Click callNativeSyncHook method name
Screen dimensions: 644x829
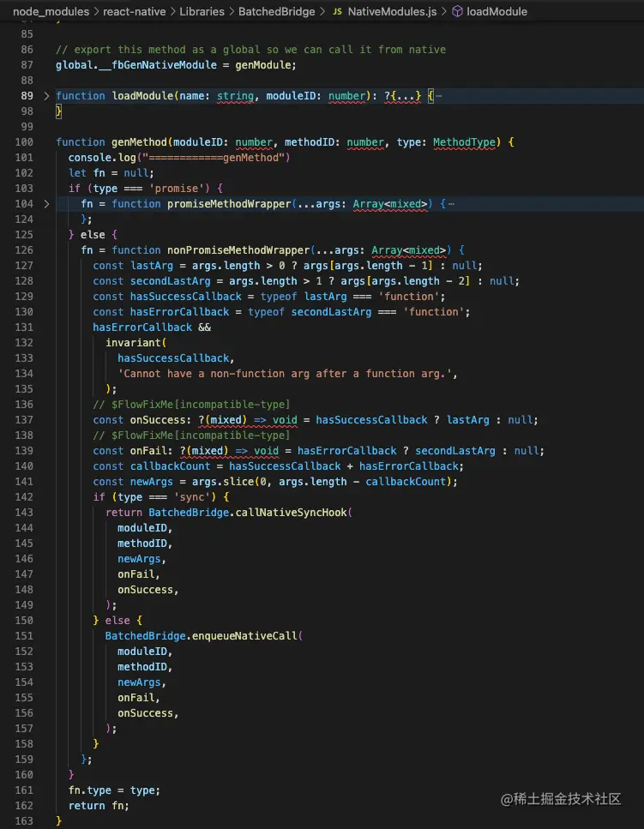click(x=291, y=513)
